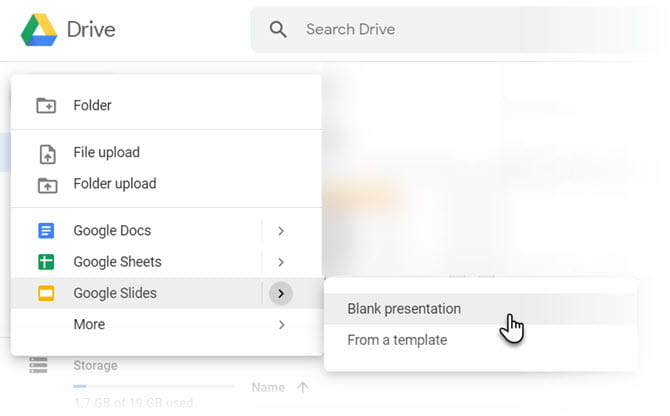670x416 pixels.
Task: Click the Drive title text
Action: [91, 29]
